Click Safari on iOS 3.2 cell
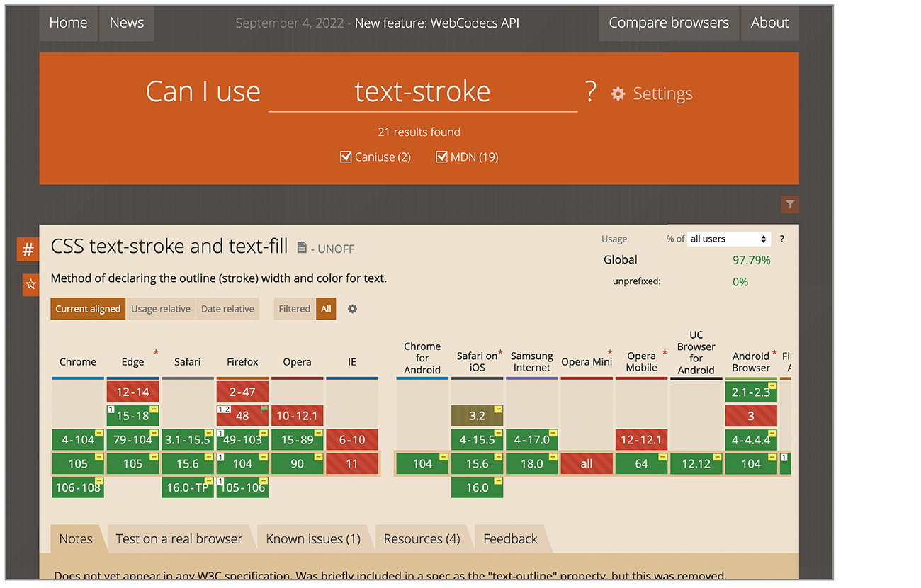The height and width of the screenshot is (588, 921). point(478,416)
